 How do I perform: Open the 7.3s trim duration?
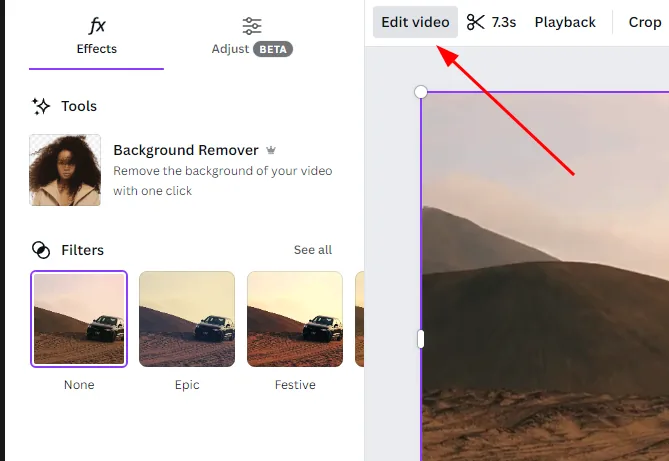(503, 22)
